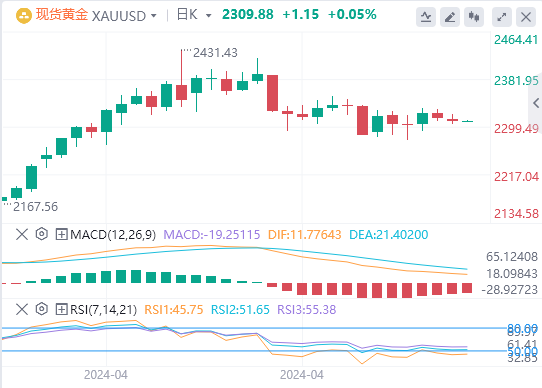
Task: Select the drawing pencil tool
Action: coord(450,17)
